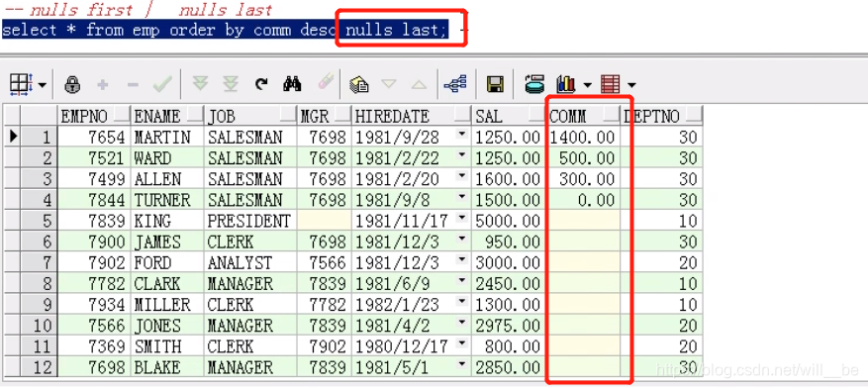Screen dimensions: 868x388
Task: Click the COMM cell showing 500.00
Action: tap(584, 158)
